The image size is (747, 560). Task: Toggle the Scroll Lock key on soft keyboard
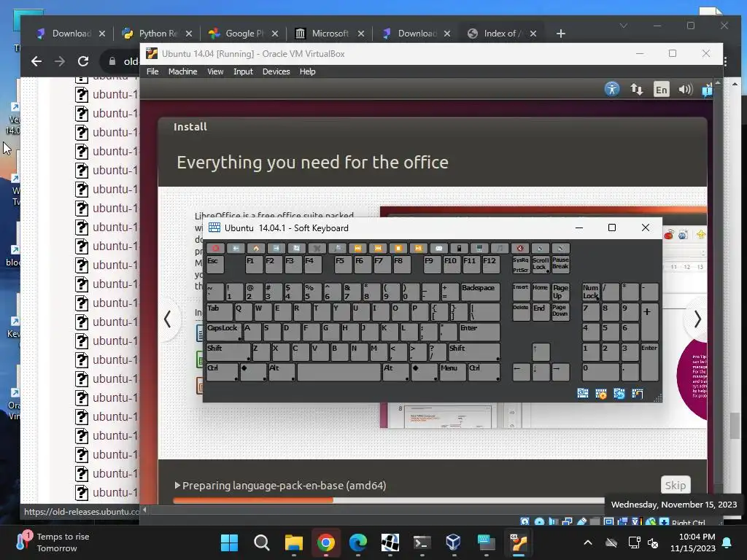click(541, 265)
